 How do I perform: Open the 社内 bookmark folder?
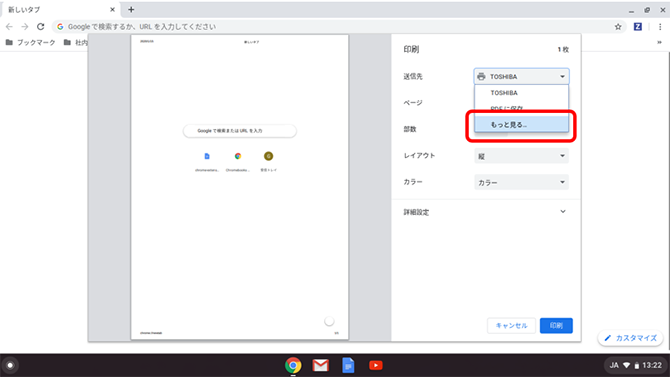[76, 42]
